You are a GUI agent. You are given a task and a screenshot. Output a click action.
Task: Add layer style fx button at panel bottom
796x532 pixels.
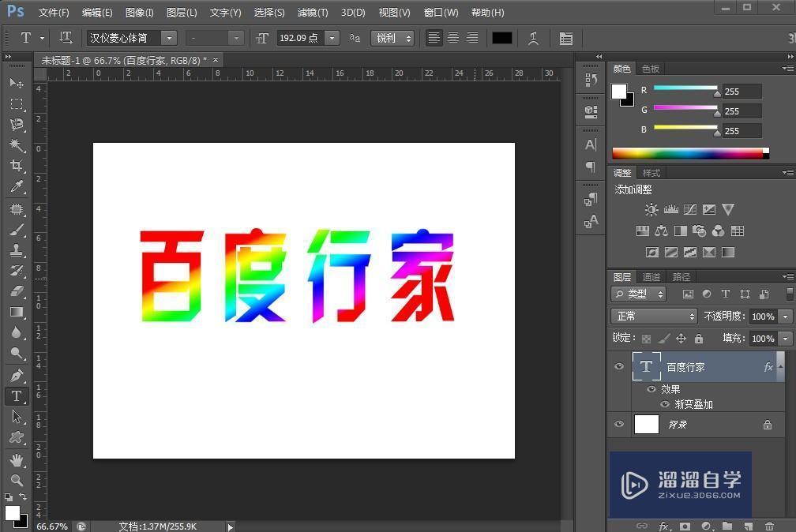[x=663, y=526]
